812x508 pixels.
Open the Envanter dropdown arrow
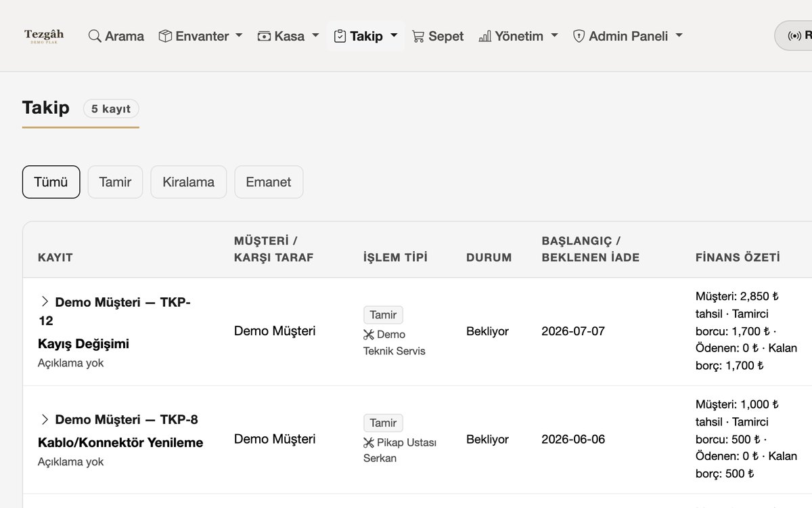(x=239, y=36)
